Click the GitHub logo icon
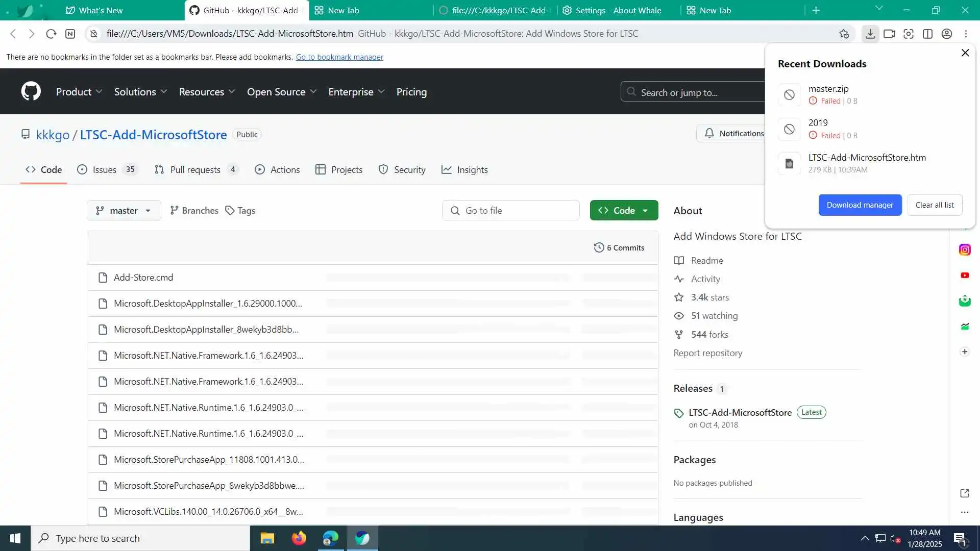 [31, 92]
